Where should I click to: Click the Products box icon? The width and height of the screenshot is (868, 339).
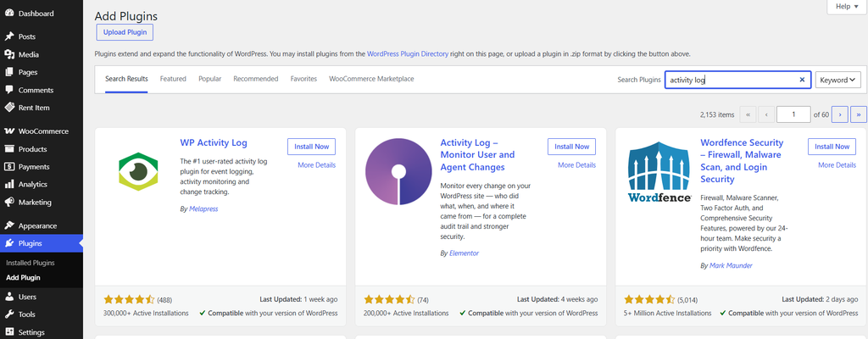(x=8, y=149)
